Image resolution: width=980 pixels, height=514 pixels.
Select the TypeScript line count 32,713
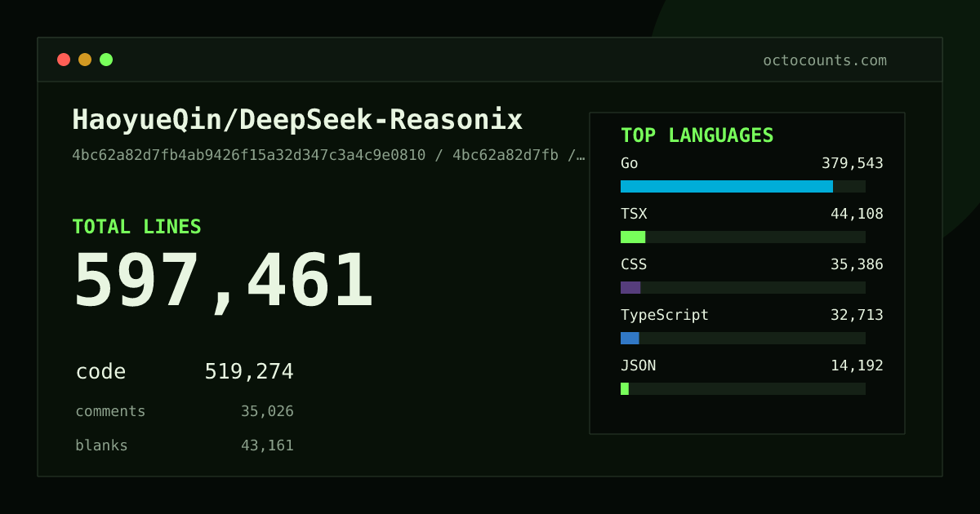[x=857, y=315]
